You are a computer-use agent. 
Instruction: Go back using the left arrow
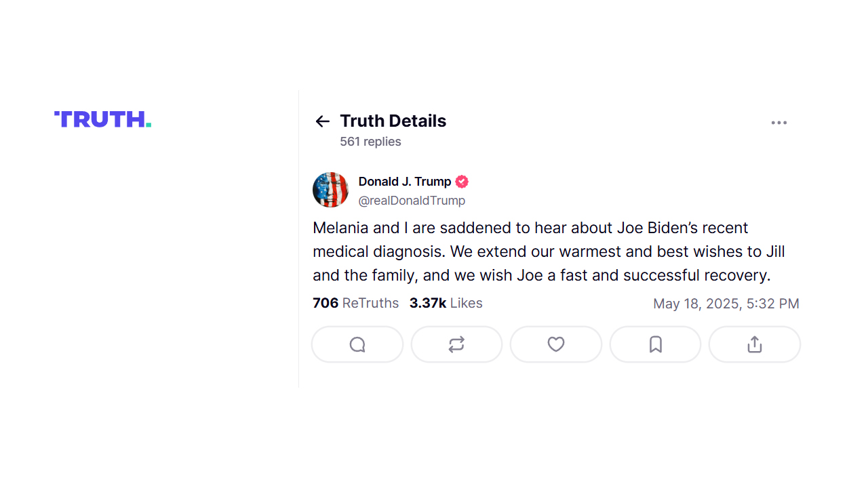click(322, 121)
